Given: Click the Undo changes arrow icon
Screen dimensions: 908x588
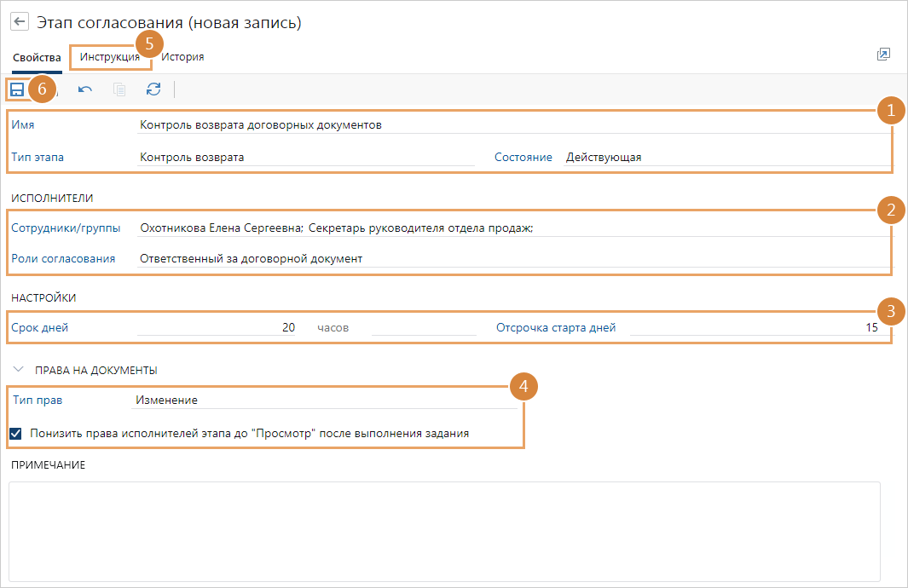Looking at the screenshot, I should (85, 89).
